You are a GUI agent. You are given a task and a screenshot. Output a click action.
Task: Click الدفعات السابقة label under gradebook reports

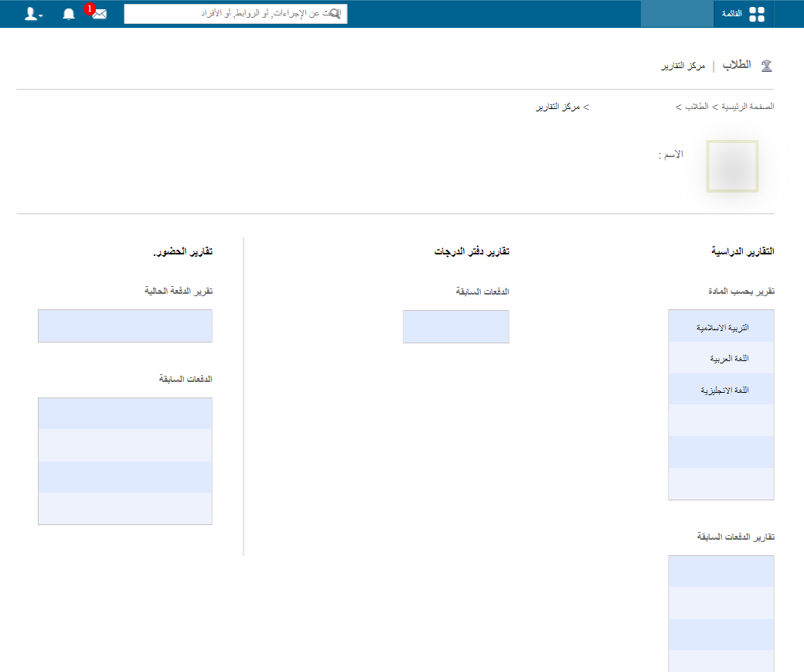[x=482, y=292]
